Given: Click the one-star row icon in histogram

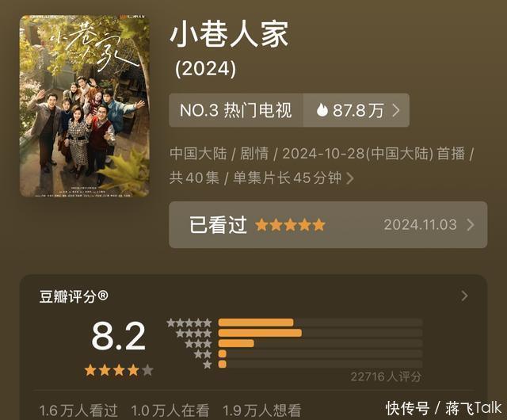Looking at the screenshot, I should coord(208,365).
